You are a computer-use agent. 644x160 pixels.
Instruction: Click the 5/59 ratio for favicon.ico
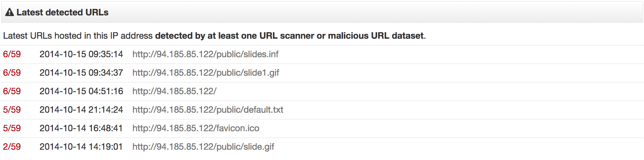(12, 128)
